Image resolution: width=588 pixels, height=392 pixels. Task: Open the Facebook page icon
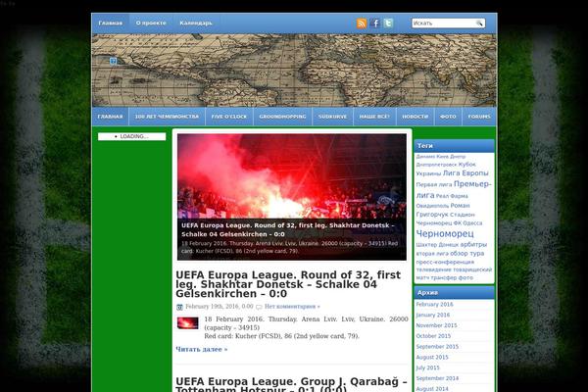375,24
